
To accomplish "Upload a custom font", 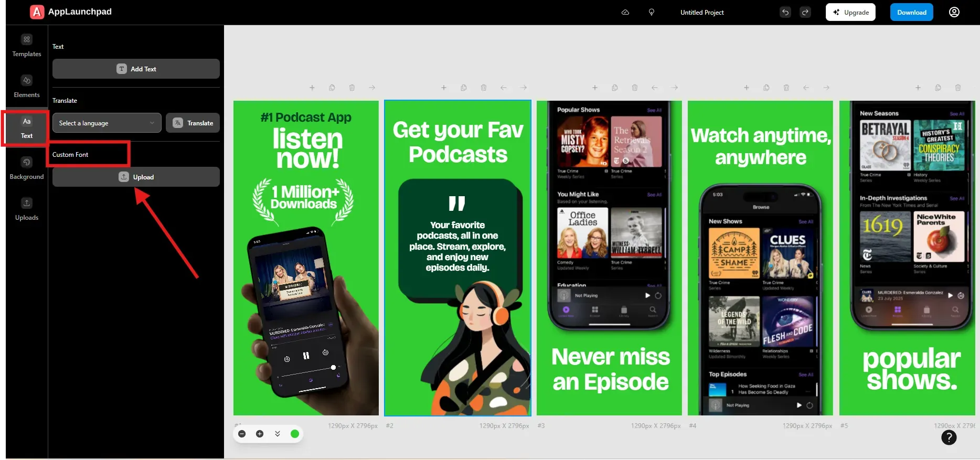I will tap(136, 177).
